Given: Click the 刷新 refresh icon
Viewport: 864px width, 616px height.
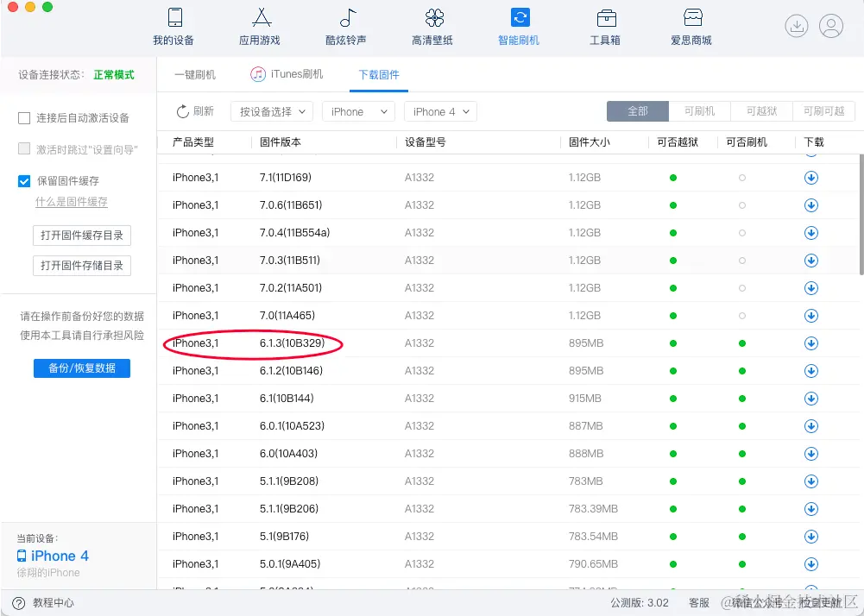Looking at the screenshot, I should pos(183,112).
